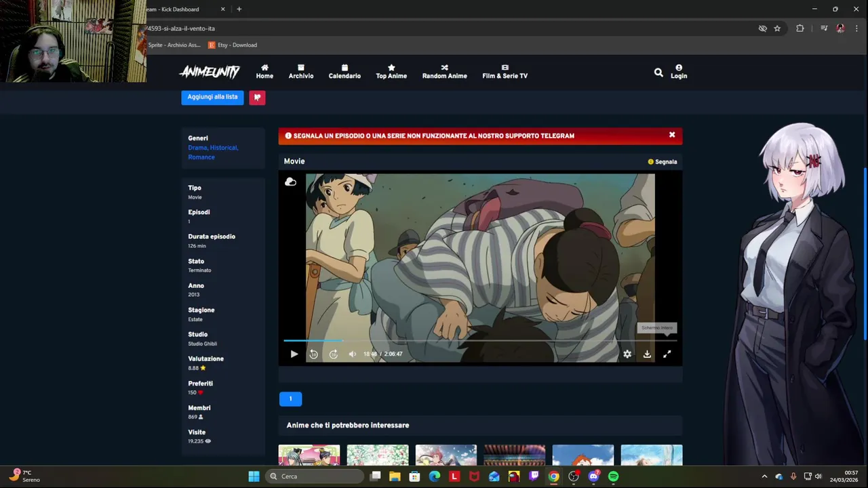Open Film & Serie TV
868x488 pixels.
(x=505, y=72)
